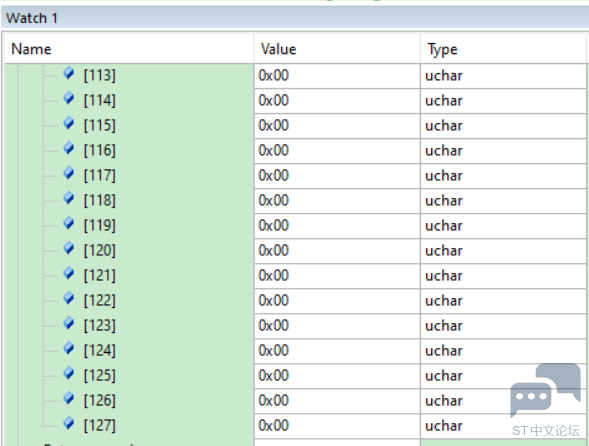Select array element [121] name
The width and height of the screenshot is (589, 446).
[x=100, y=275]
